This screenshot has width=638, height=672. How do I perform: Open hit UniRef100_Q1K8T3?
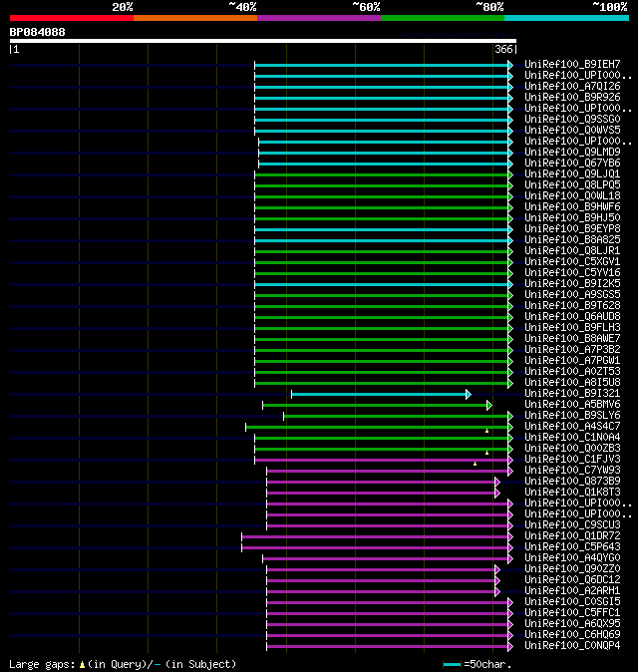(572, 492)
